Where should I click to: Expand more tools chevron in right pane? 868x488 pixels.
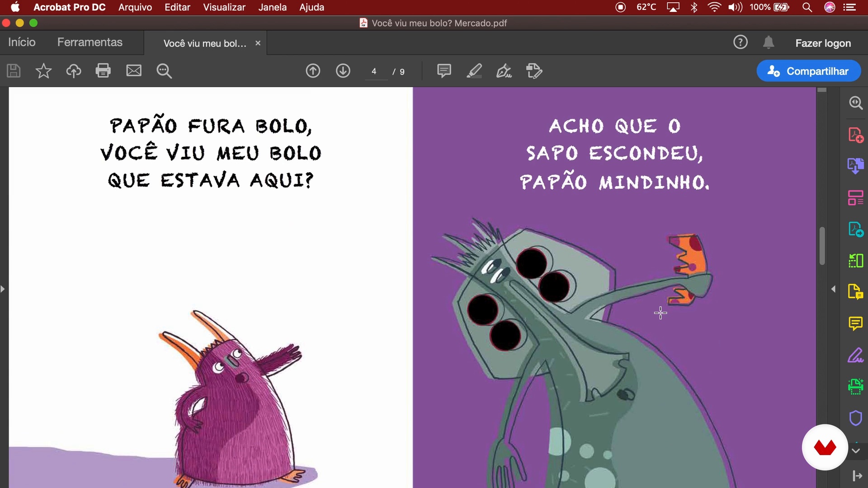(x=856, y=451)
